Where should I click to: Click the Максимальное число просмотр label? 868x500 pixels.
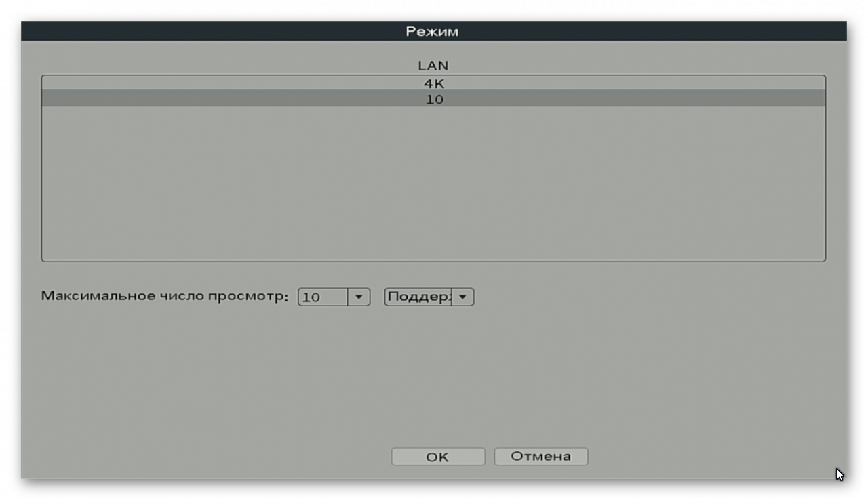(x=165, y=296)
